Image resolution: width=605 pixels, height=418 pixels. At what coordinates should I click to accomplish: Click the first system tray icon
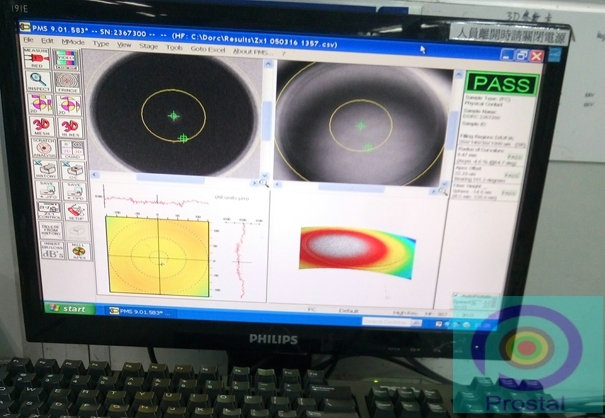(x=439, y=324)
